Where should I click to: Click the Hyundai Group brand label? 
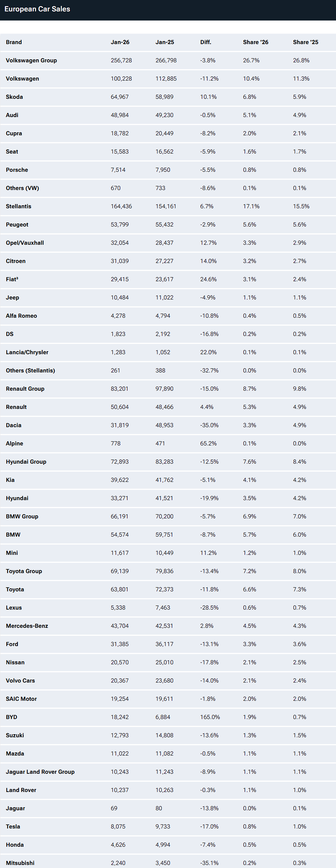[26, 462]
